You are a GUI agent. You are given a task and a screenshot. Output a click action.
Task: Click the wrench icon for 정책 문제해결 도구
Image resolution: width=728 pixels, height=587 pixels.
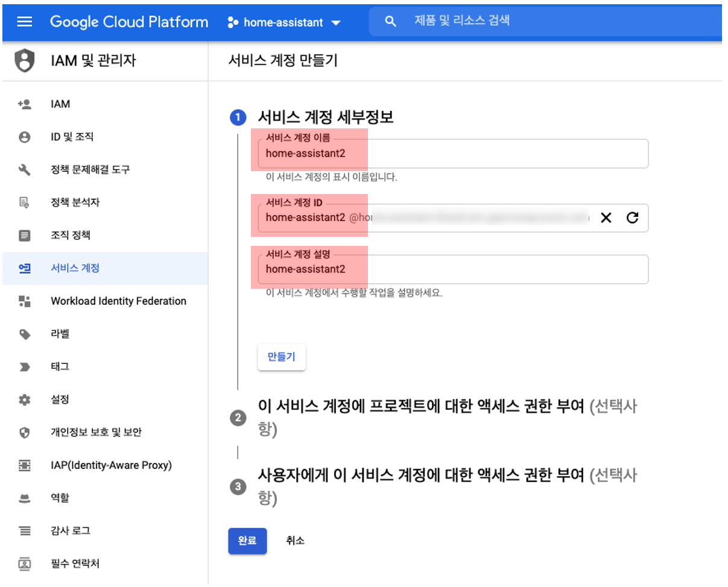tap(25, 169)
